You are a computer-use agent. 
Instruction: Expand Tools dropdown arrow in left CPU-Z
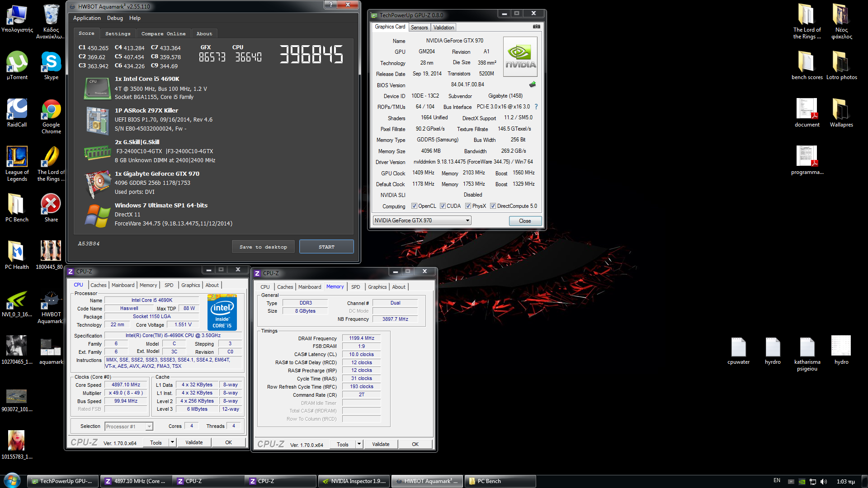(172, 442)
